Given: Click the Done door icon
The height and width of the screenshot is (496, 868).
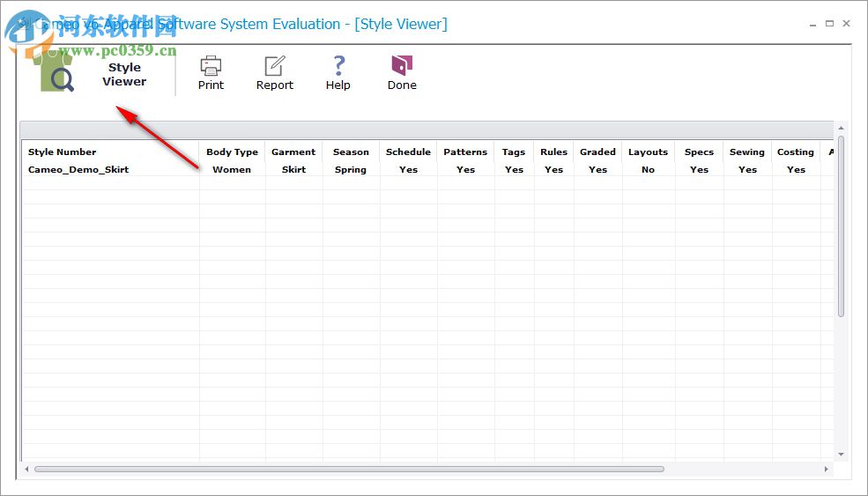Looking at the screenshot, I should tap(402, 65).
